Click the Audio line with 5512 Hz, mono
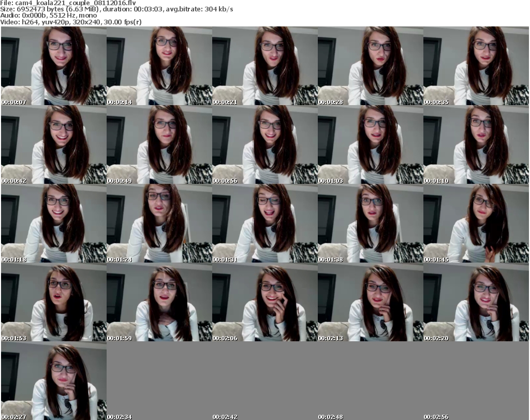Screen dimensions: 530x420 click(48, 16)
